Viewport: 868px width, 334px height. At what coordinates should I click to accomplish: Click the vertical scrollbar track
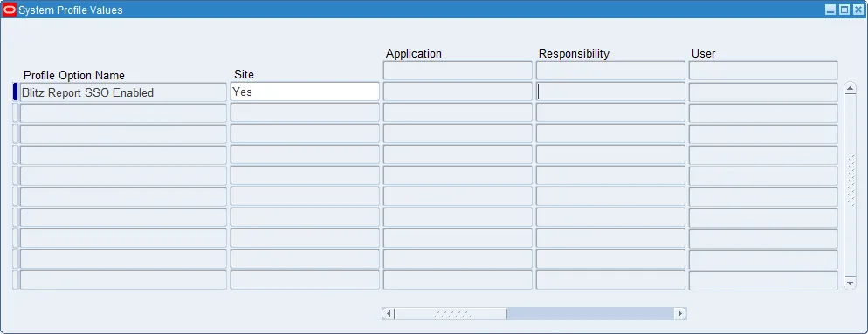(851, 186)
